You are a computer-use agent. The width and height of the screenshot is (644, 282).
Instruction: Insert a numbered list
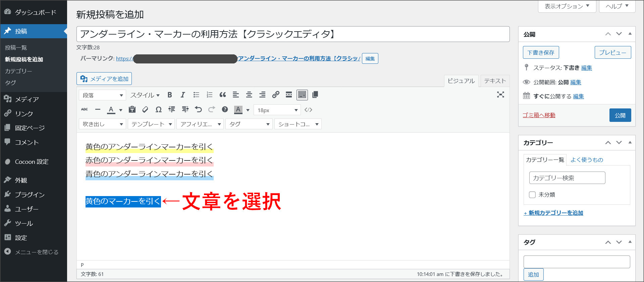coord(209,95)
